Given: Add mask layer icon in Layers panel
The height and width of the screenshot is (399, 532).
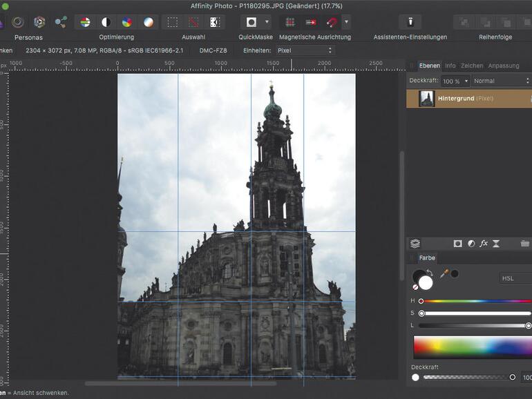Looking at the screenshot, I should tap(457, 244).
